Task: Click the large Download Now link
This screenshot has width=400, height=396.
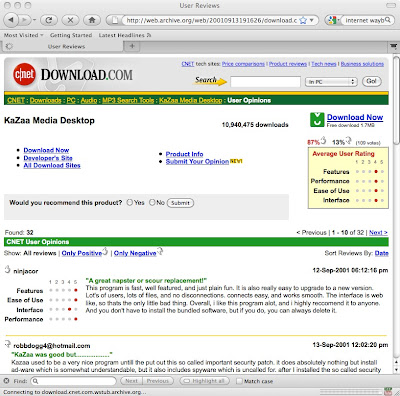Action: tap(355, 117)
